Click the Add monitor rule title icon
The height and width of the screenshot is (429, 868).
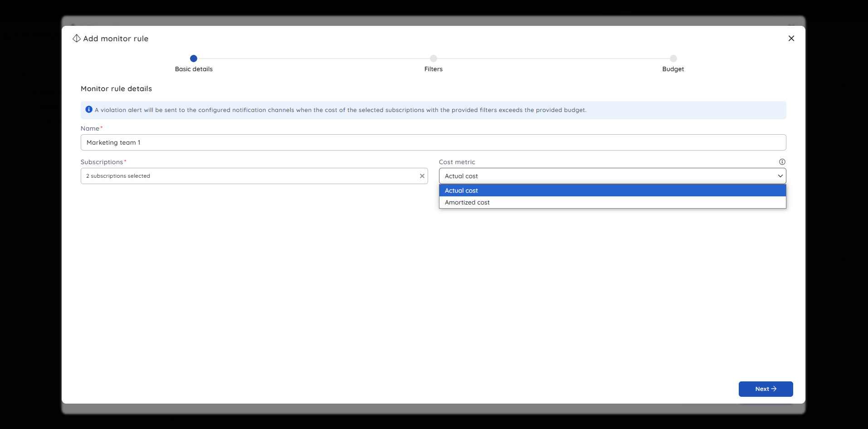(77, 39)
